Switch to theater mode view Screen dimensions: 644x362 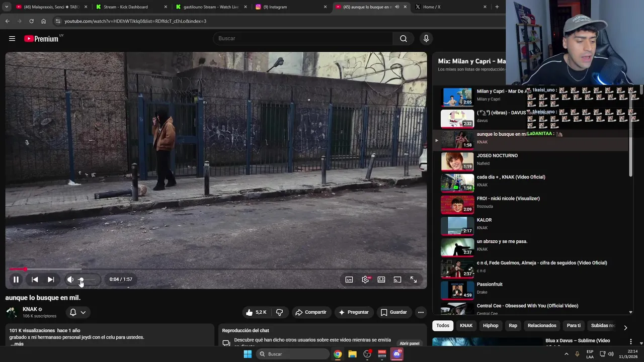click(x=381, y=280)
